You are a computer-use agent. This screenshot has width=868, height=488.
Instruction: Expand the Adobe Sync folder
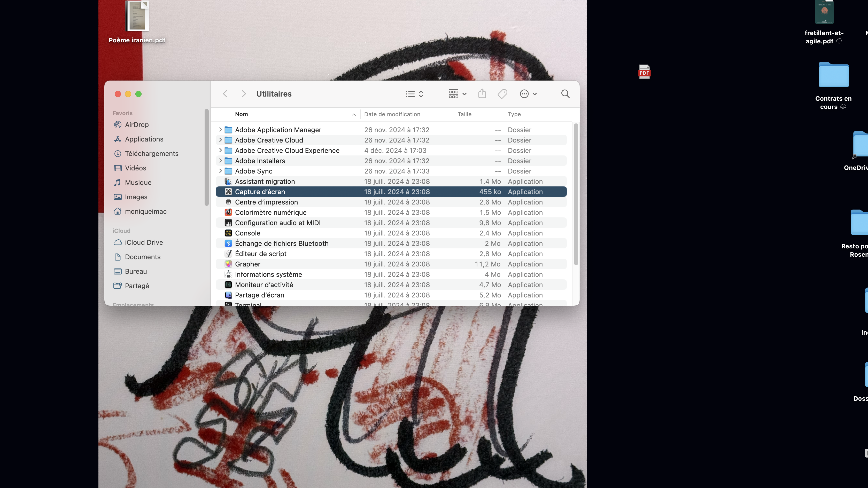[x=220, y=171]
